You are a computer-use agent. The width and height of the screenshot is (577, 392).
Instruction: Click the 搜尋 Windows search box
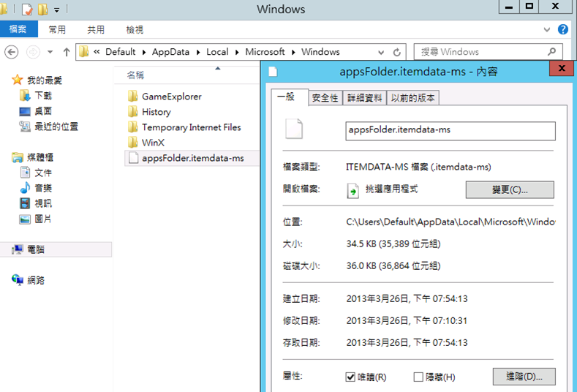(488, 52)
